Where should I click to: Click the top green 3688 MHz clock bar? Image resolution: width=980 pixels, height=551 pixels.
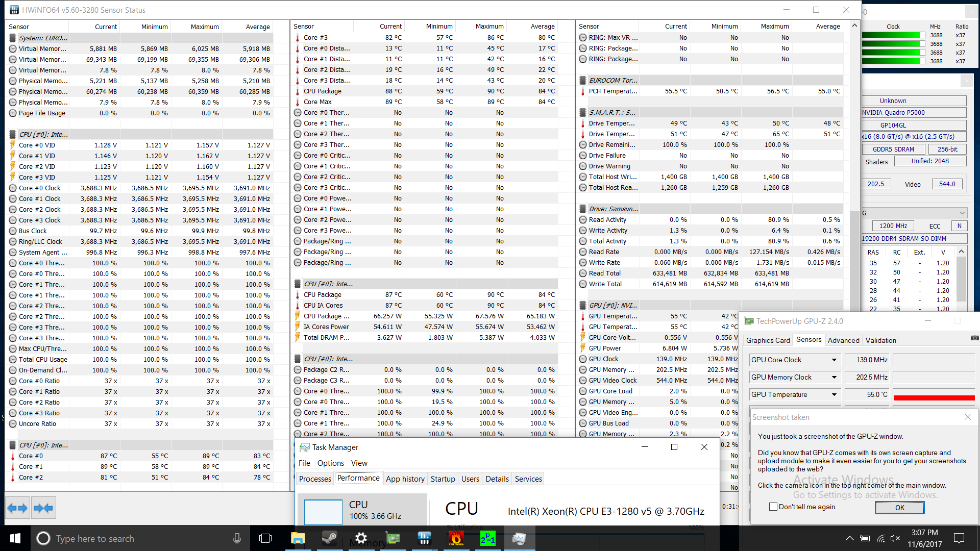(893, 35)
